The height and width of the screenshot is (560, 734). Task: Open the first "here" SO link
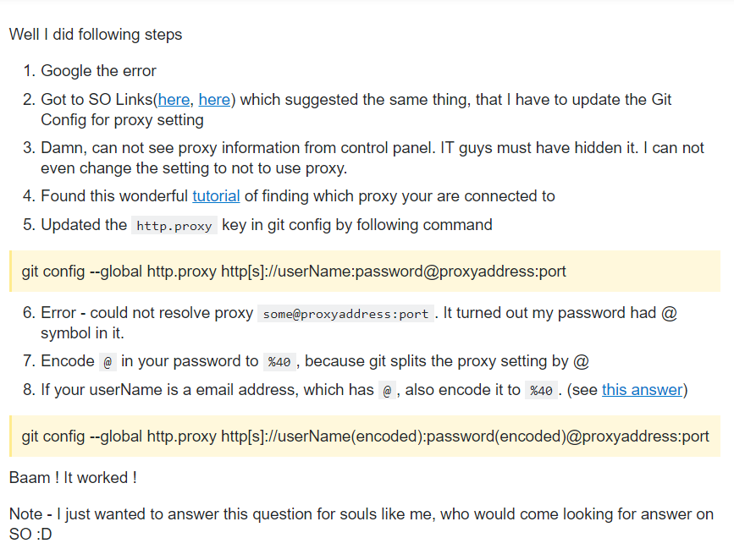pyautogui.click(x=174, y=100)
